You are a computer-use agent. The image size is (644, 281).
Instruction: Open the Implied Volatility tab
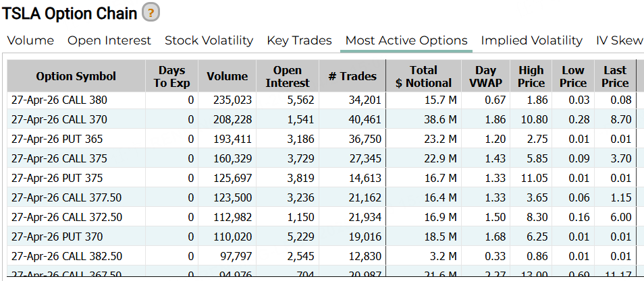coord(531,40)
